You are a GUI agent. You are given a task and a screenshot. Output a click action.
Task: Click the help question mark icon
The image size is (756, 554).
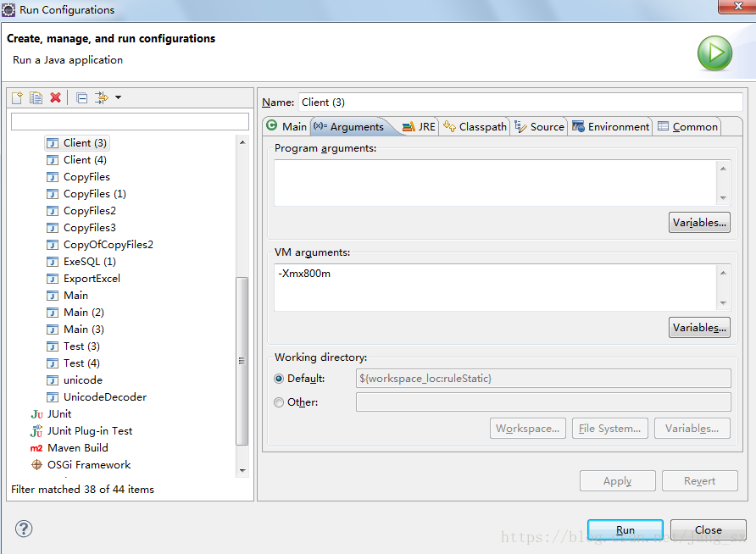(x=24, y=528)
